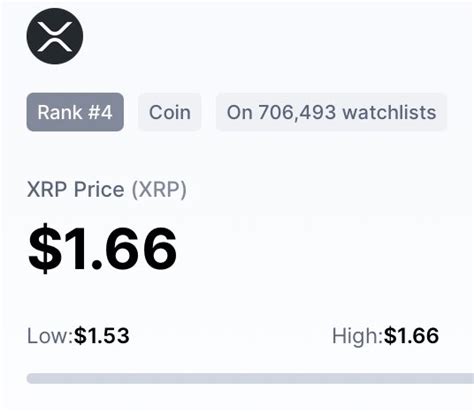Image resolution: width=474 pixels, height=412 pixels.
Task: Open the Coin category tag
Action: point(170,112)
